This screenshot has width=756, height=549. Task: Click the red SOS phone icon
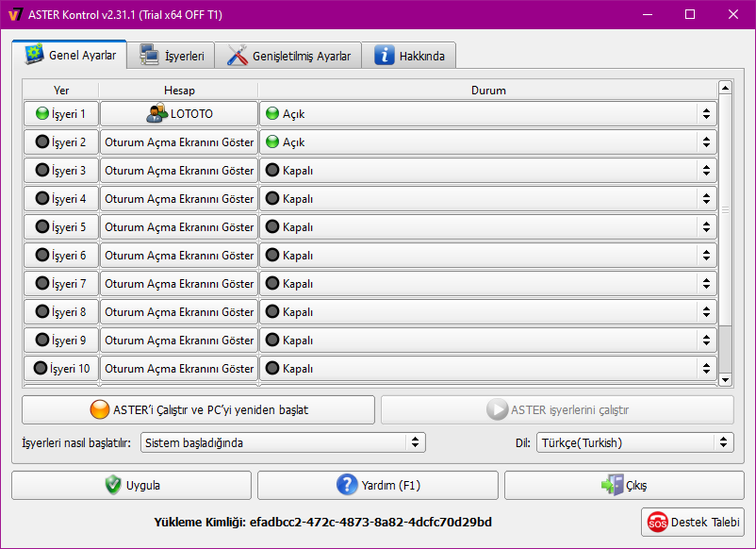(x=657, y=522)
